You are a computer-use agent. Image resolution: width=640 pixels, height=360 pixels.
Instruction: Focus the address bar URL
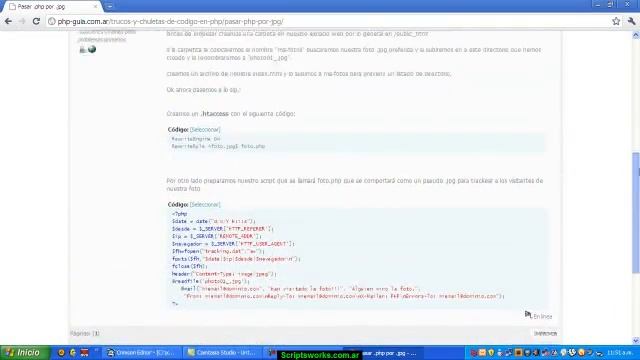coord(329,21)
